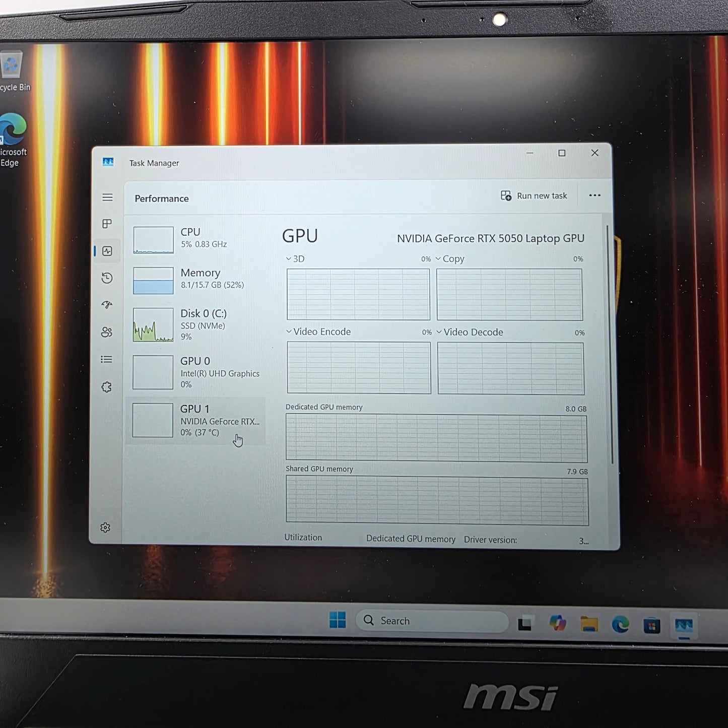The height and width of the screenshot is (728, 728).
Task: Click the CPU mini graph thumbnail
Action: coord(154,240)
